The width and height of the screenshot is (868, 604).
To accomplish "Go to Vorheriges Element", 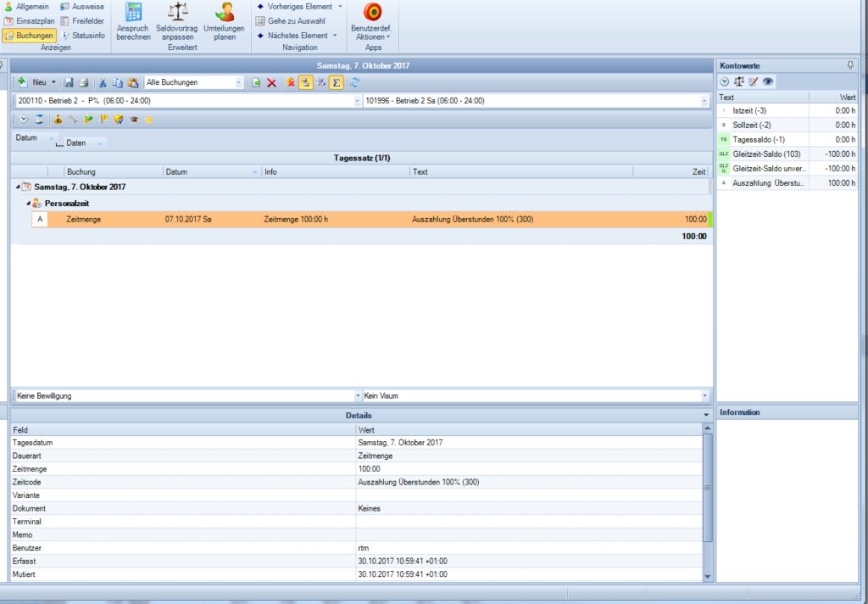I will coord(294,7).
